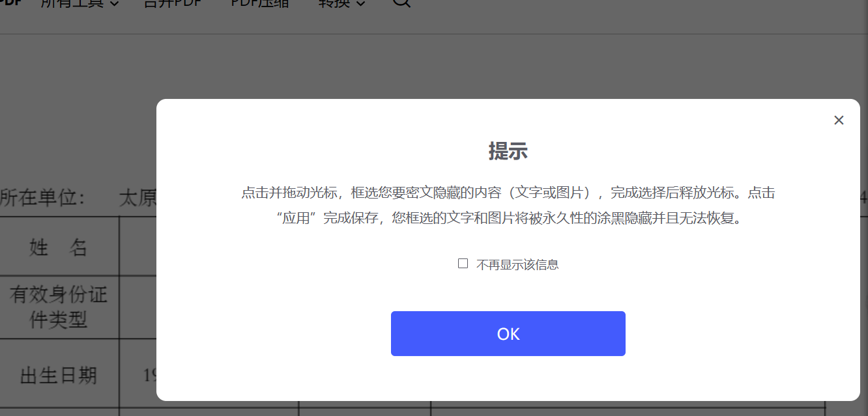The width and height of the screenshot is (868, 416).
Task: Select 合并PDF from the top menu
Action: (171, 3)
